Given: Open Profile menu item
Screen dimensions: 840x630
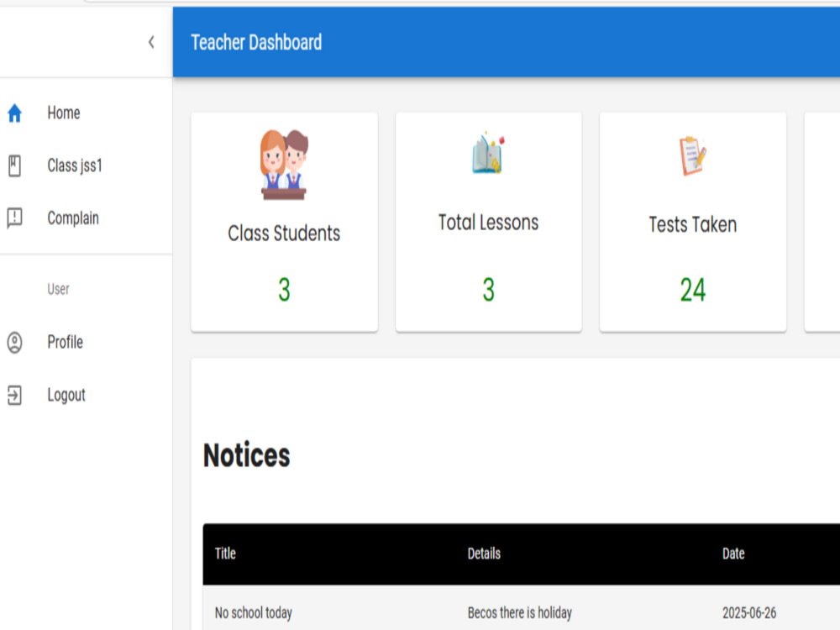Looking at the screenshot, I should coord(86,343).
